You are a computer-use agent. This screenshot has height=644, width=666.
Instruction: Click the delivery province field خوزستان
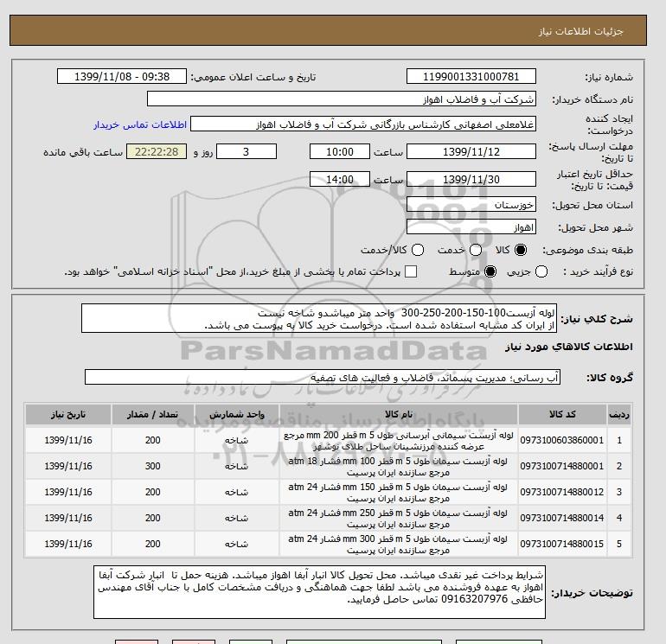pyautogui.click(x=471, y=205)
